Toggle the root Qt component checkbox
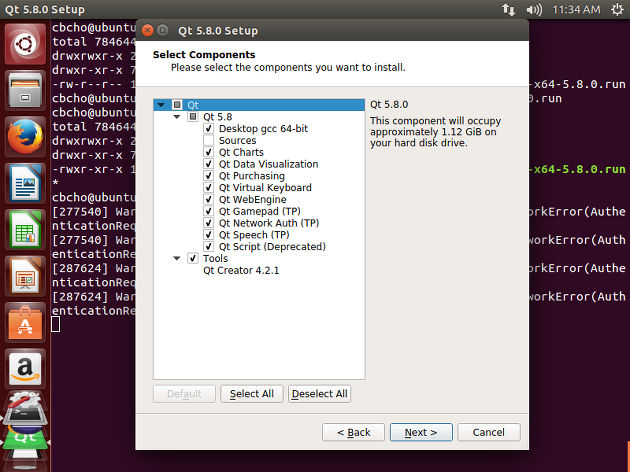The height and width of the screenshot is (472, 630). pyautogui.click(x=177, y=105)
